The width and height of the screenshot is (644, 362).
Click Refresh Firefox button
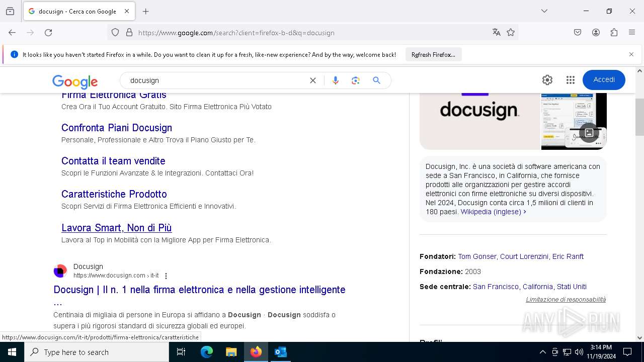433,54
